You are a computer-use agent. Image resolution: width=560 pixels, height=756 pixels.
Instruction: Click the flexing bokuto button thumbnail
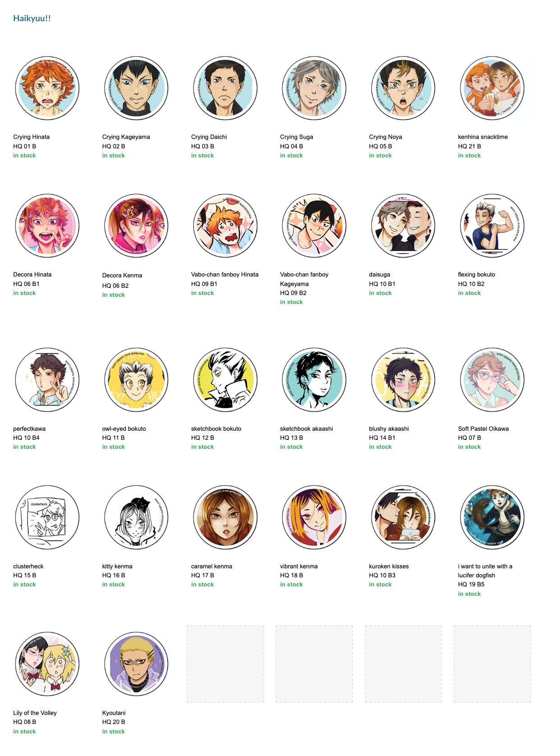[x=492, y=226]
